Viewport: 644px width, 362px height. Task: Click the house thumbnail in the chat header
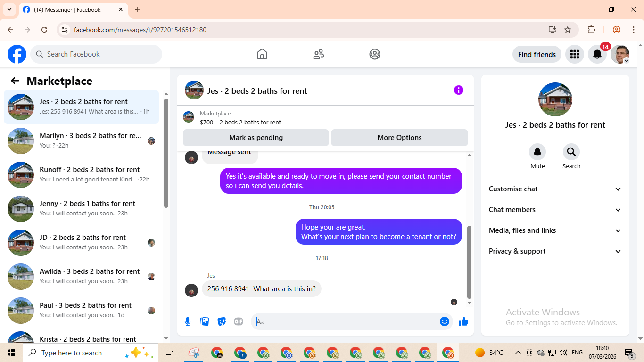[x=194, y=90]
